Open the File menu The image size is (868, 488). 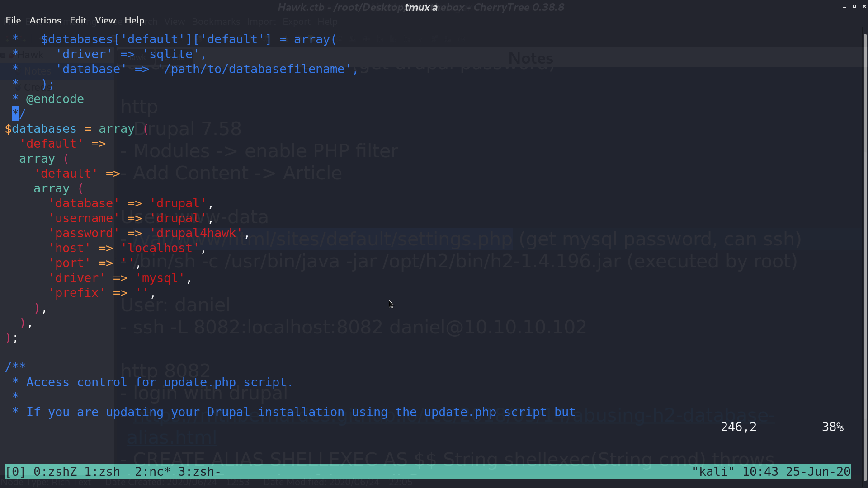[13, 20]
